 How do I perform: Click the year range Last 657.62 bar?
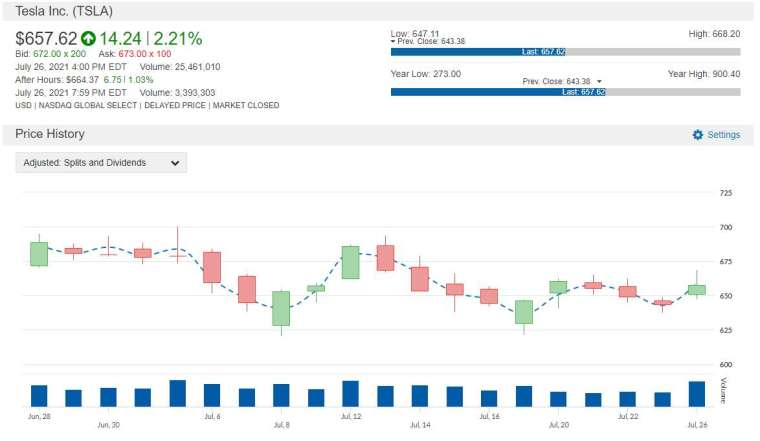tap(498, 92)
